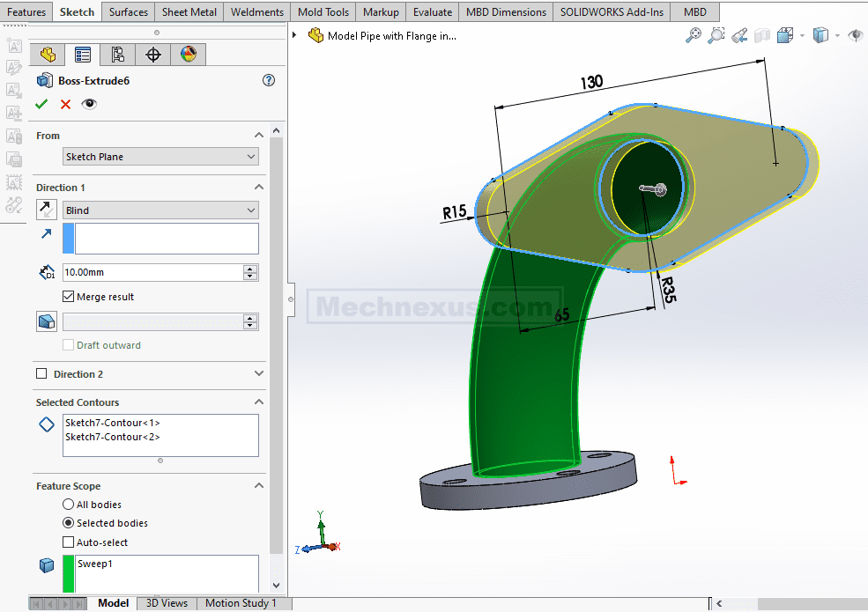Open the Motion Study 1 tab

[x=241, y=603]
